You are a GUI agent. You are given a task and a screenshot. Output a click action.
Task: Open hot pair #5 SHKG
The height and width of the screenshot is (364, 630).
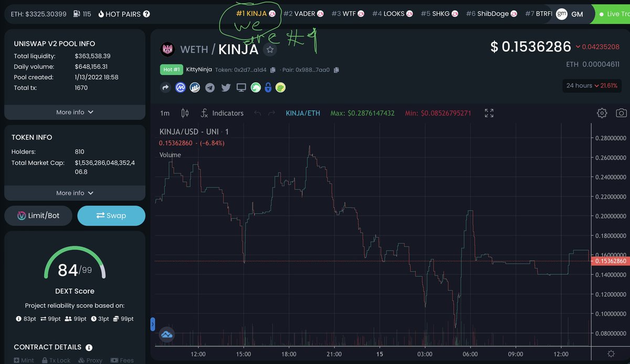click(x=440, y=14)
